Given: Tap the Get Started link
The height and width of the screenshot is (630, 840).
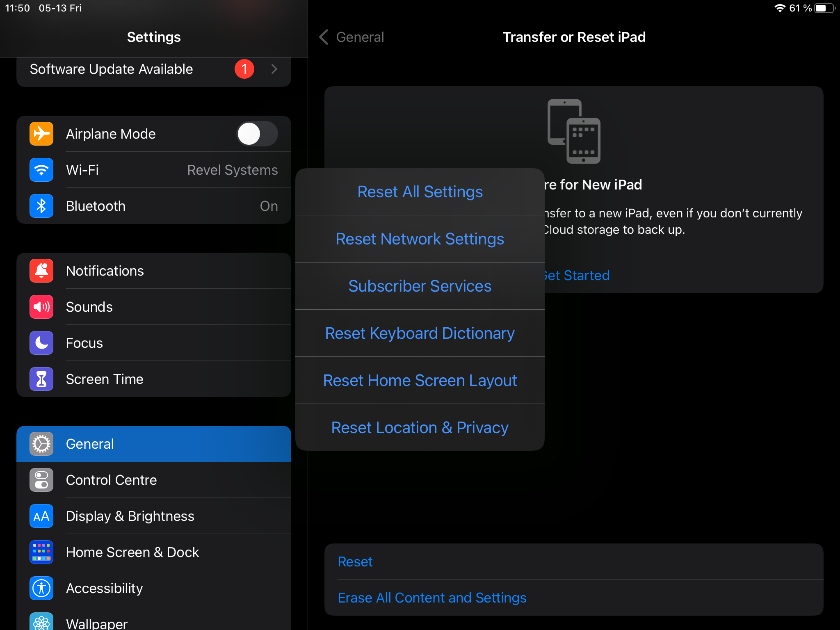Looking at the screenshot, I should tap(577, 275).
